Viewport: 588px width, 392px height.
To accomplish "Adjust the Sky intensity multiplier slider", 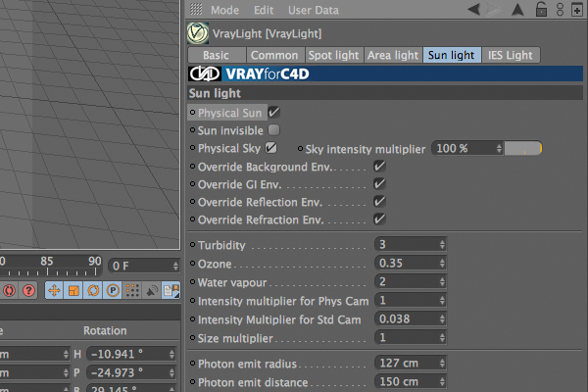I will (523, 149).
